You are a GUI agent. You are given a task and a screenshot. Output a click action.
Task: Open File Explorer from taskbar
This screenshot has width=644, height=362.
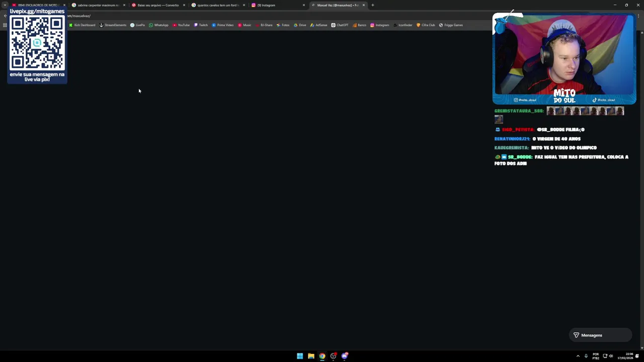[x=311, y=356]
